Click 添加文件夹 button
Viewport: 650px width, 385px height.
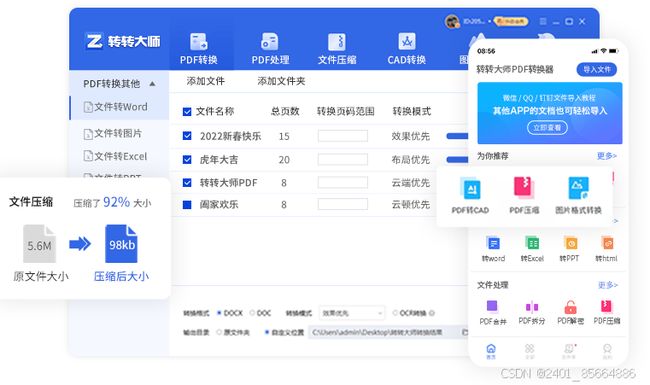(x=281, y=81)
